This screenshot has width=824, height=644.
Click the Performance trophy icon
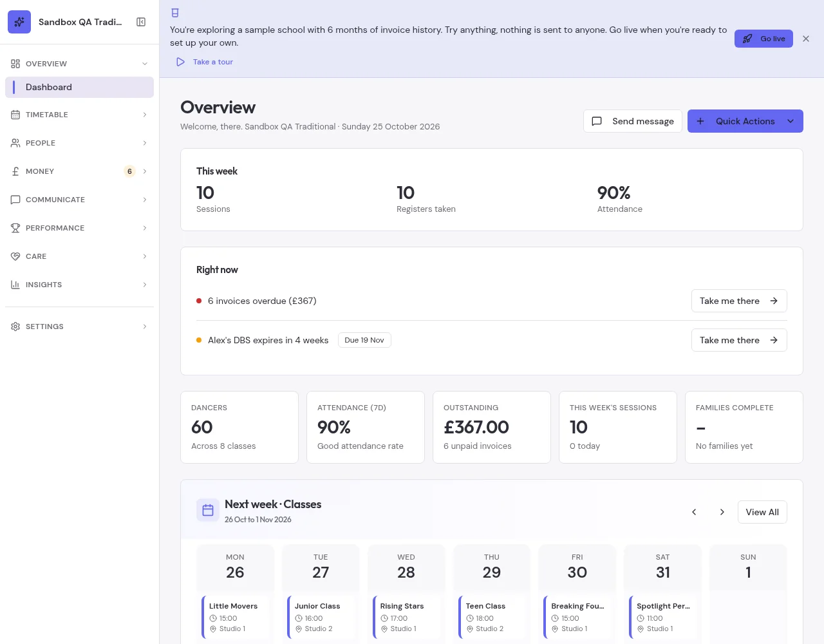15,228
